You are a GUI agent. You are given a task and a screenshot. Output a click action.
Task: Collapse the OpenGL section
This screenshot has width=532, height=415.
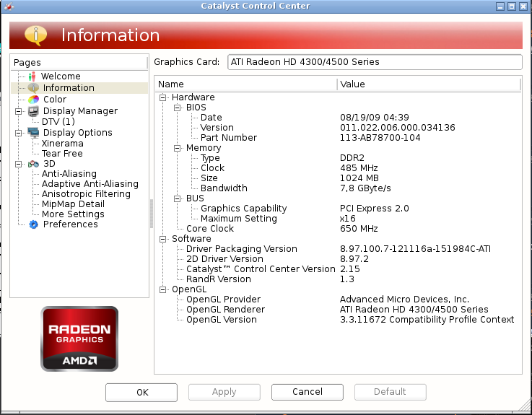pyautogui.click(x=163, y=290)
